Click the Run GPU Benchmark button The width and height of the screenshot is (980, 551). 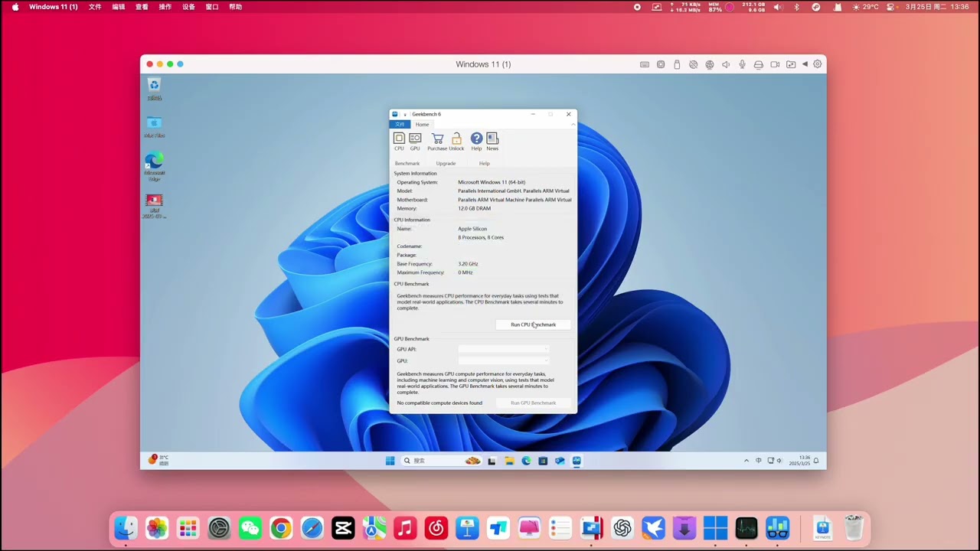click(x=533, y=403)
